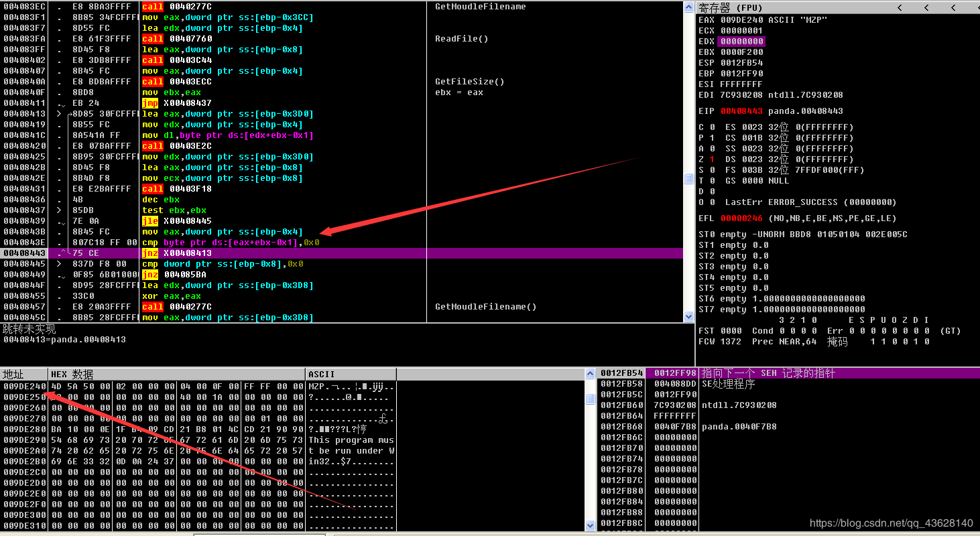Click the cmp byte ptr instruction at 0040843E
Screen dimensions: 980x536
231,243
